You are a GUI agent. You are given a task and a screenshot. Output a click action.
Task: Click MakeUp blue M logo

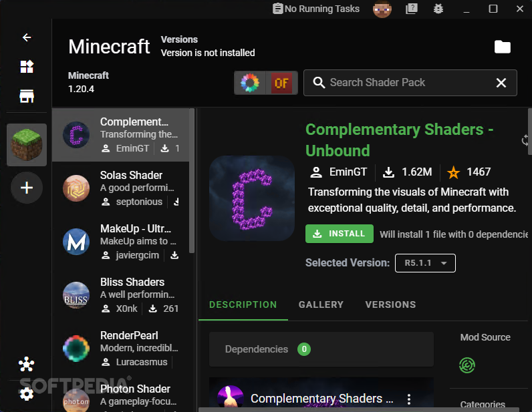[x=76, y=242]
